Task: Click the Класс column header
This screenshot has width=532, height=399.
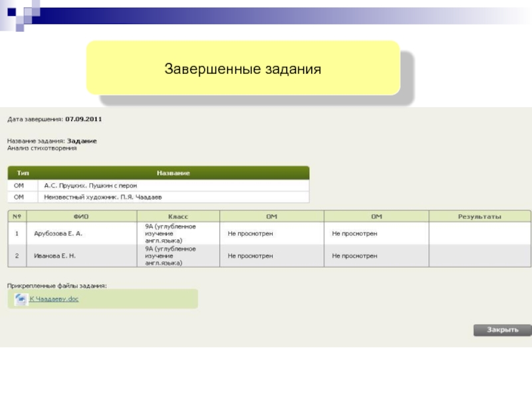Action: click(x=178, y=217)
